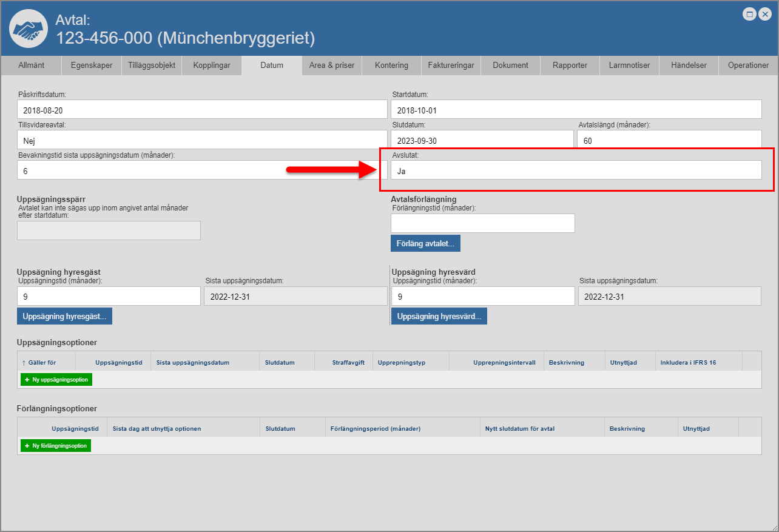Open the Avslutat dropdown showing Ja
Viewport: 779px width, 532px height.
click(x=576, y=170)
